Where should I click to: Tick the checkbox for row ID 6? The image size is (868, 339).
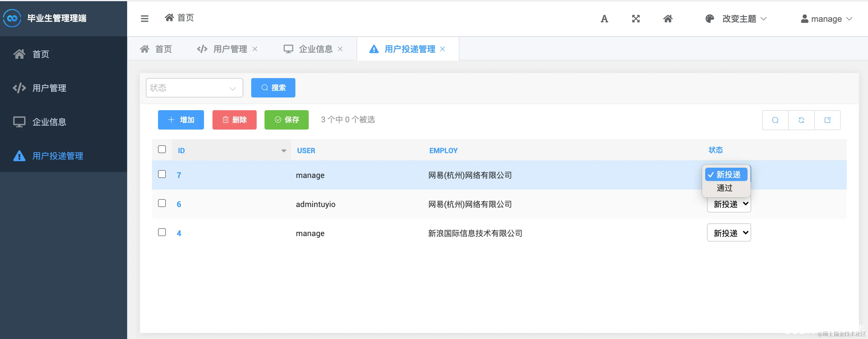[x=162, y=203]
